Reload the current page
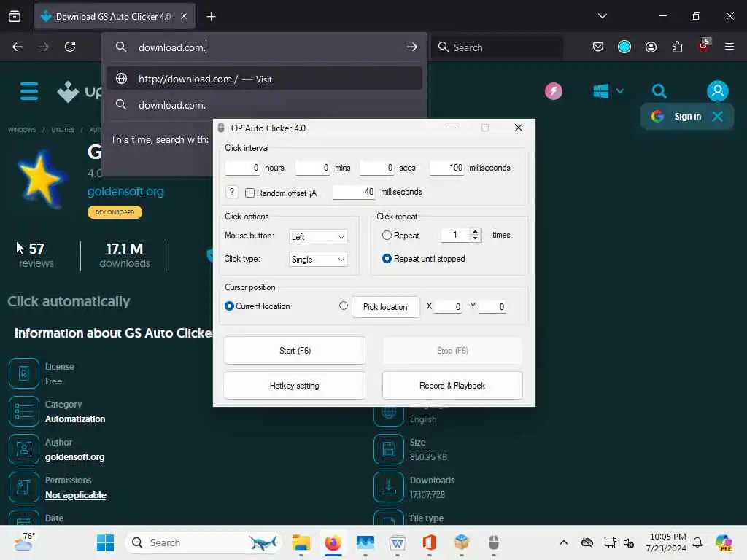This screenshot has width=747, height=560. [70, 47]
